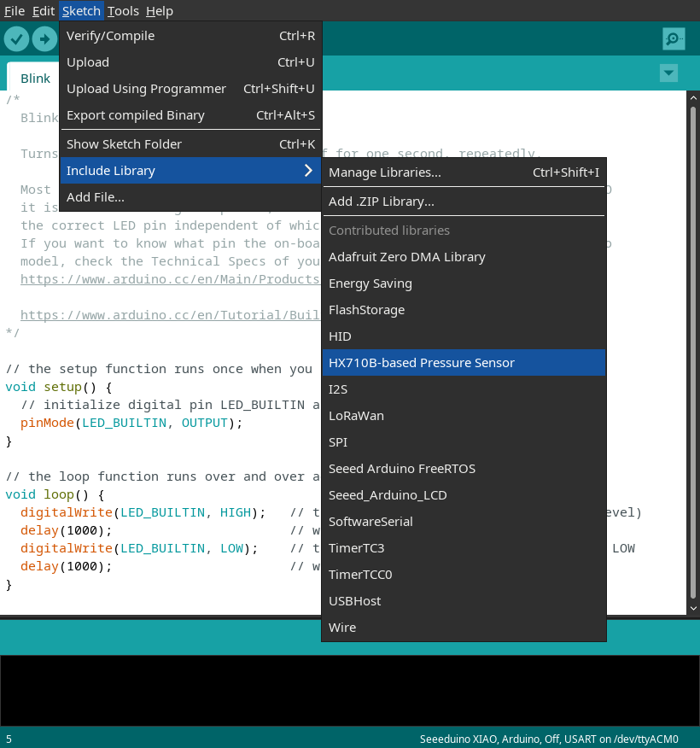Open the Edit menu
Viewport: 700px width, 748px height.
(x=44, y=10)
